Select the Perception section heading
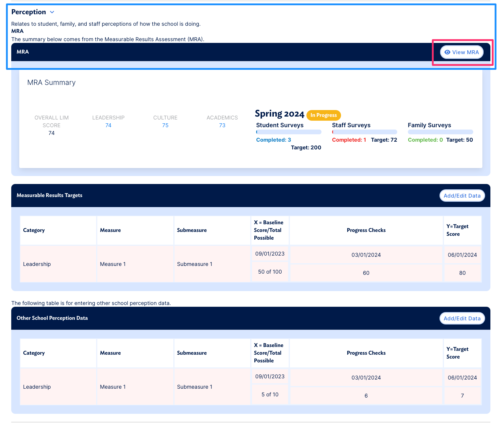 [x=29, y=12]
